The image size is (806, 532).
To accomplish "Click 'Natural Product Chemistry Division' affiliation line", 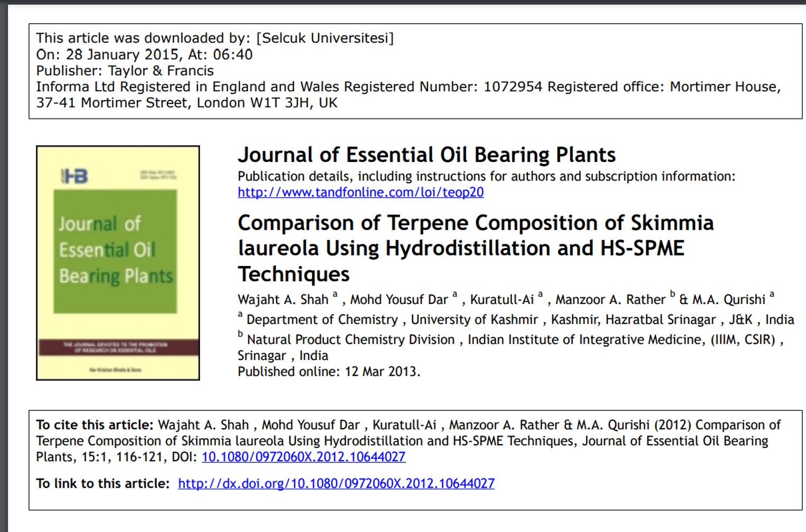I will 350,339.
